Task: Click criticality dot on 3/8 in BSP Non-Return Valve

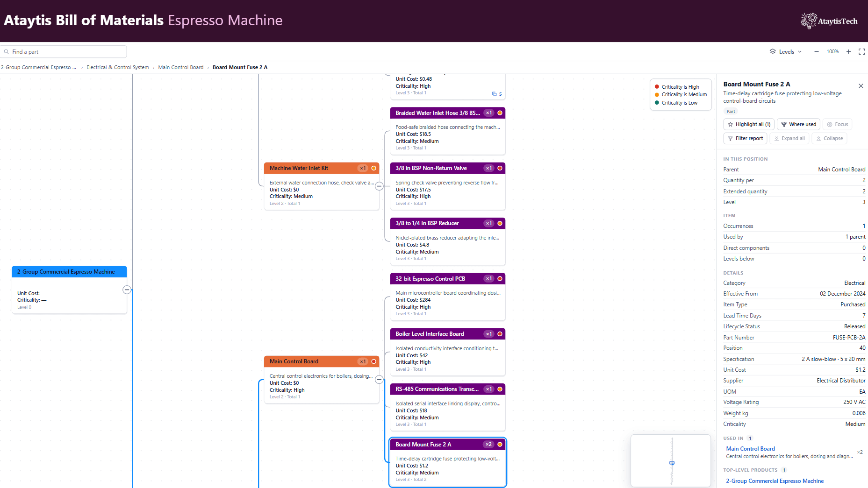Action: pos(500,168)
